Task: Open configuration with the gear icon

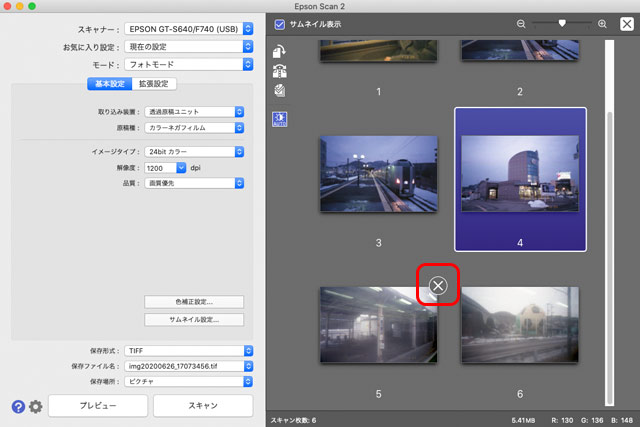Action: (36, 406)
